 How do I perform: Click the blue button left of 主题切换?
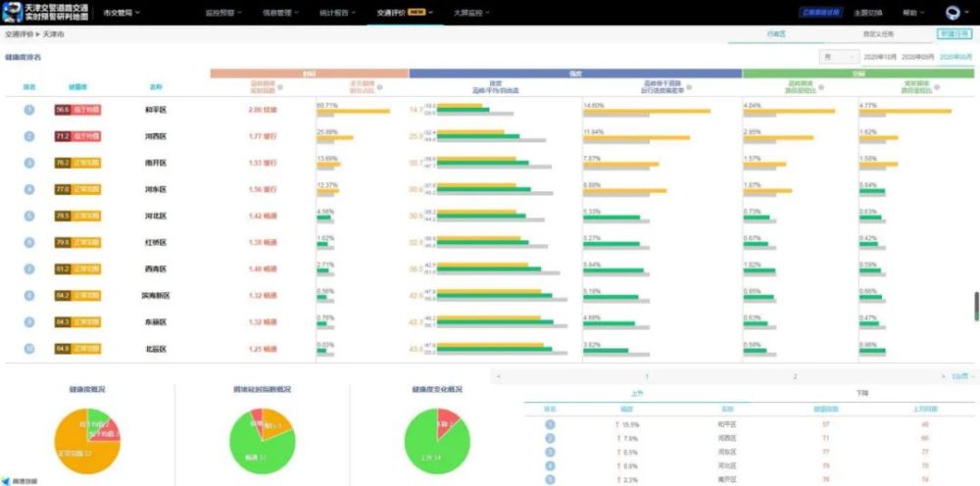821,13
